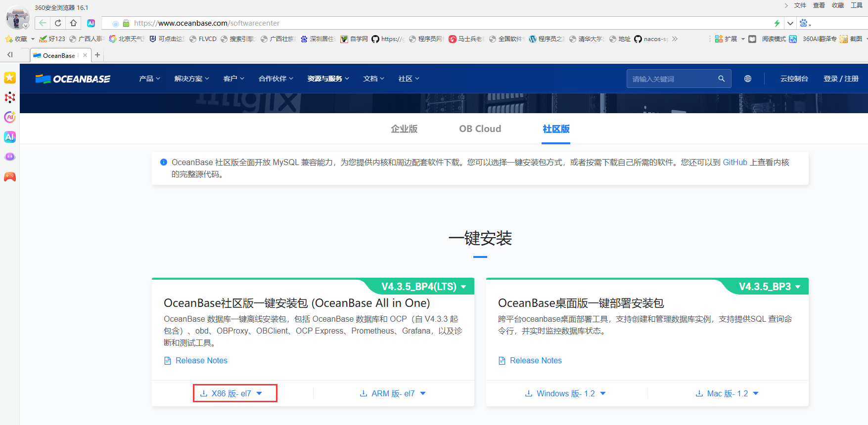Click the 阅读模式 reading mode icon
This screenshot has width=868, height=425.
(x=752, y=39)
